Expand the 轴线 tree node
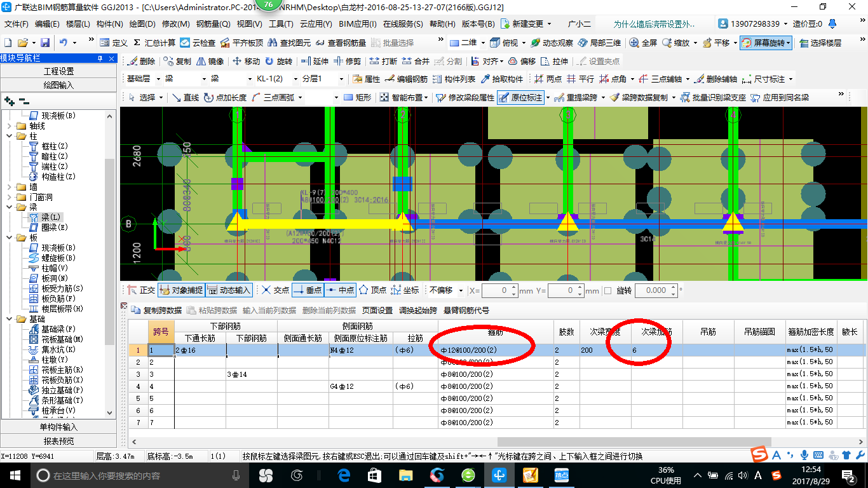Viewport: 868px width, 488px height. click(x=9, y=126)
